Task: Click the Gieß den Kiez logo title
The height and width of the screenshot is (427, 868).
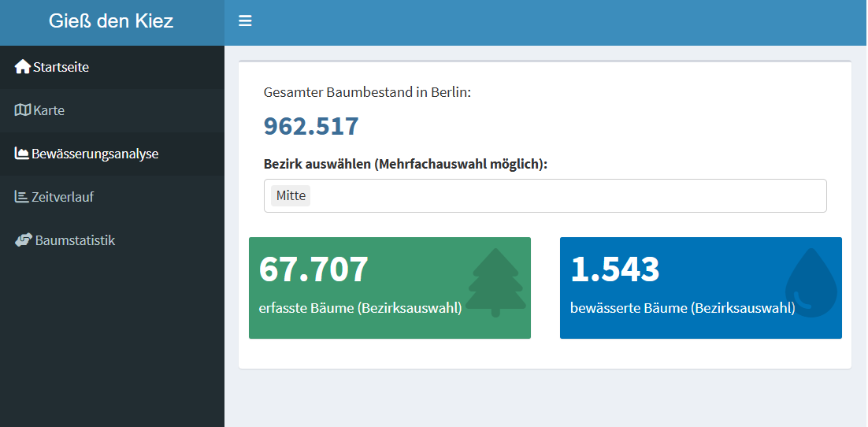Action: tap(111, 21)
